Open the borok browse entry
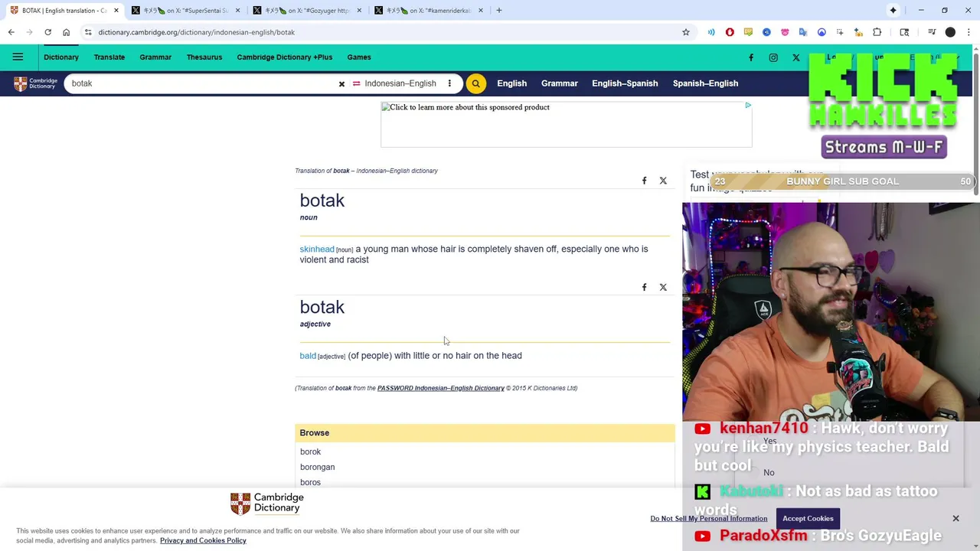Screen dimensions: 980x551 point(310,452)
